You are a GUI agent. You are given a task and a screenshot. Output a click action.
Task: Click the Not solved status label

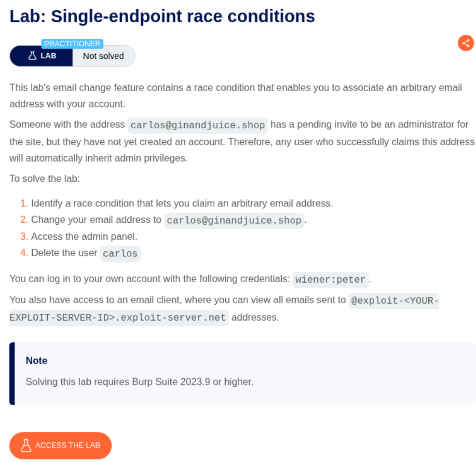tap(103, 56)
